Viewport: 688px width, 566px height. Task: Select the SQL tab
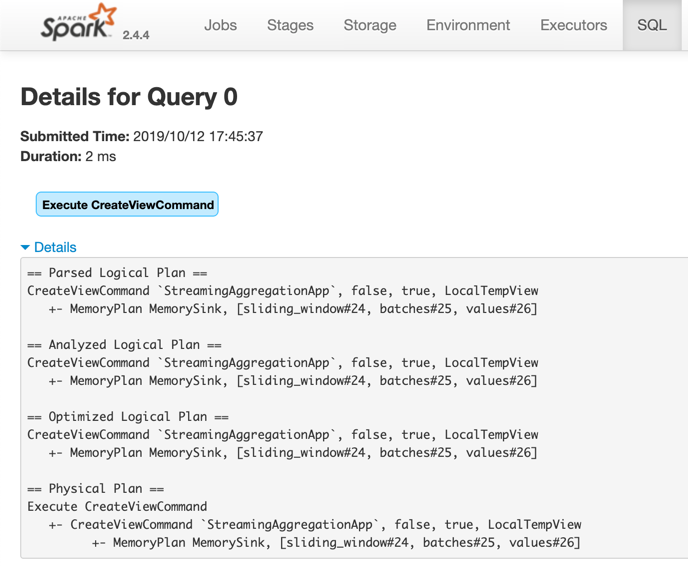point(652,25)
